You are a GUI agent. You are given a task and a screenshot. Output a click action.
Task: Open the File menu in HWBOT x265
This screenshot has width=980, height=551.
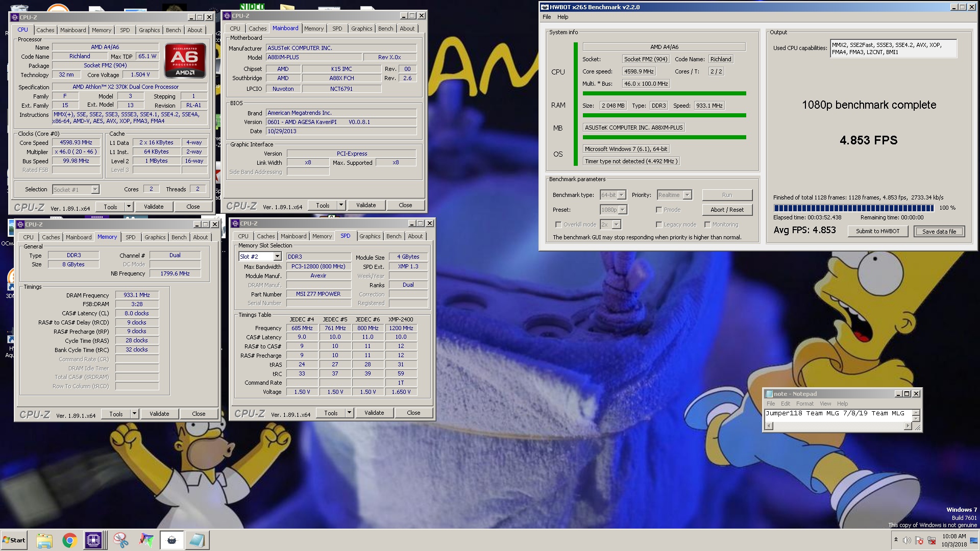pyautogui.click(x=547, y=17)
